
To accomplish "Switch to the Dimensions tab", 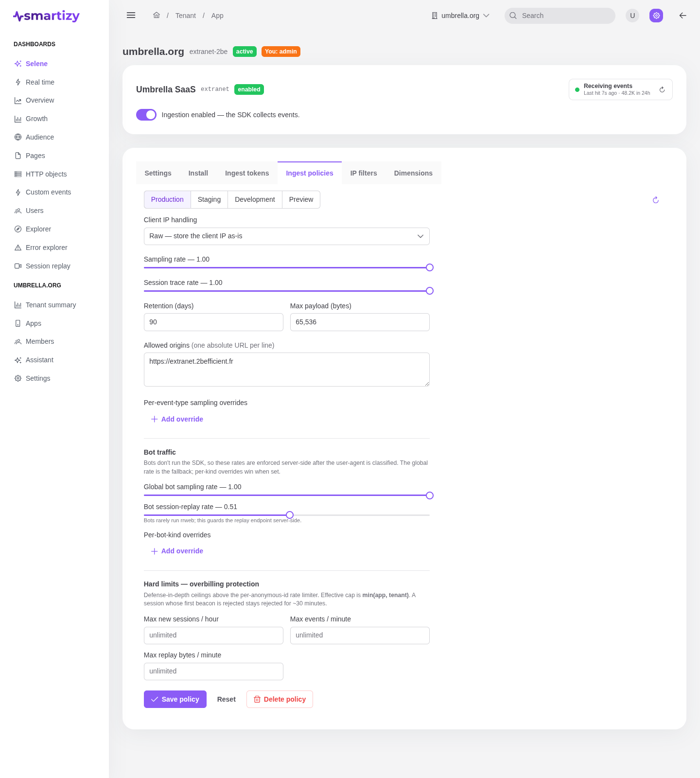I will 413,173.
